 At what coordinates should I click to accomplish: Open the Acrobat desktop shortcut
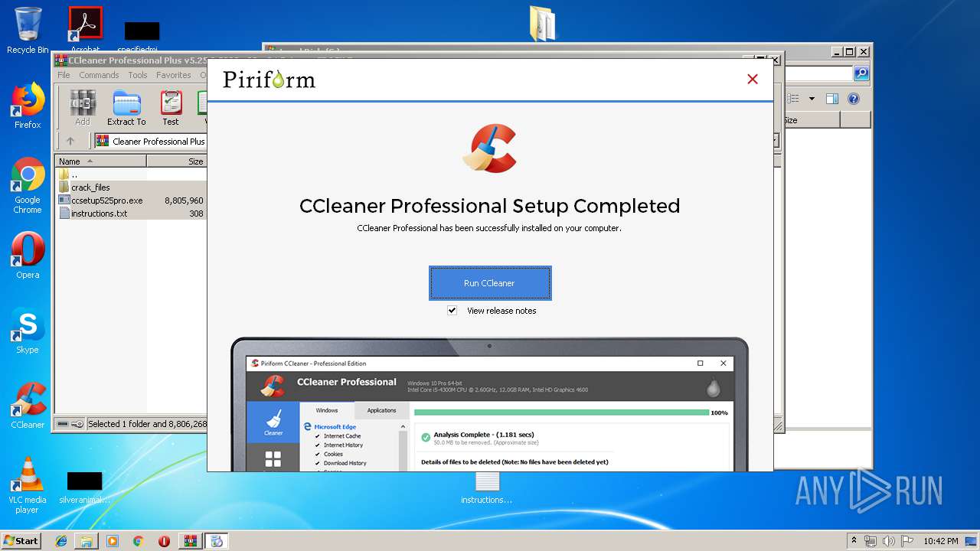point(85,31)
